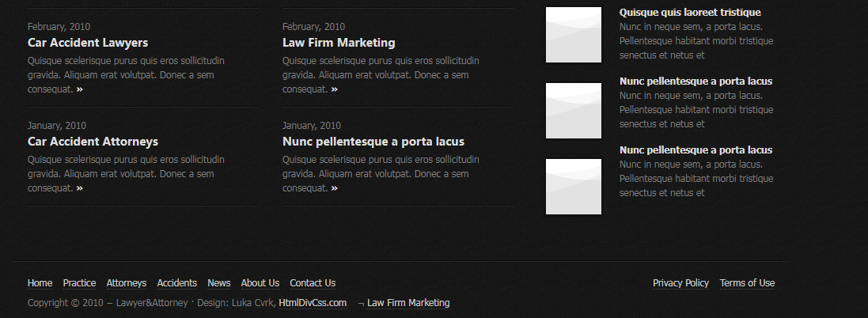Visit the Contact Us footer link
This screenshot has height=318, width=868.
click(x=313, y=283)
